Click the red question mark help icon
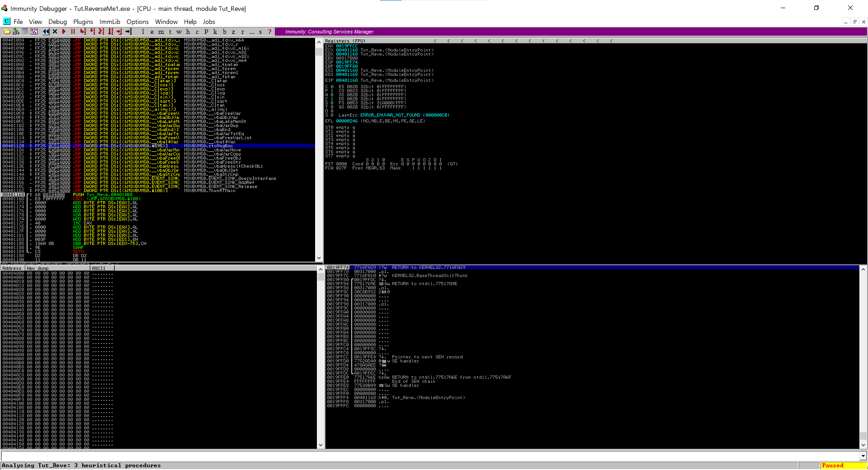This screenshot has width=868, height=470. 269,32
